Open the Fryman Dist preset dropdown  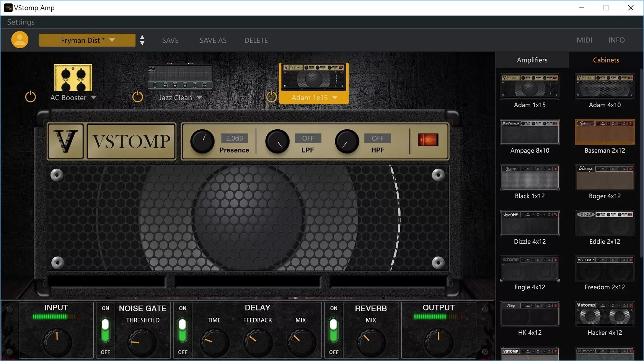coord(87,40)
